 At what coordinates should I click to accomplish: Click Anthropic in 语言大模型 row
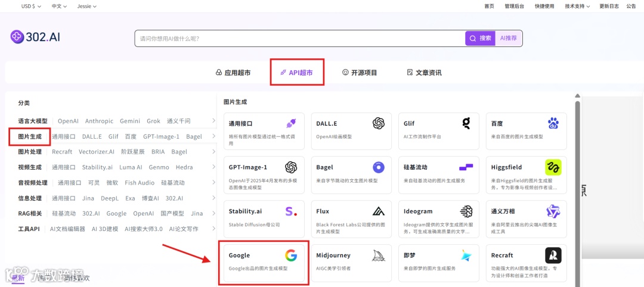pyautogui.click(x=99, y=121)
